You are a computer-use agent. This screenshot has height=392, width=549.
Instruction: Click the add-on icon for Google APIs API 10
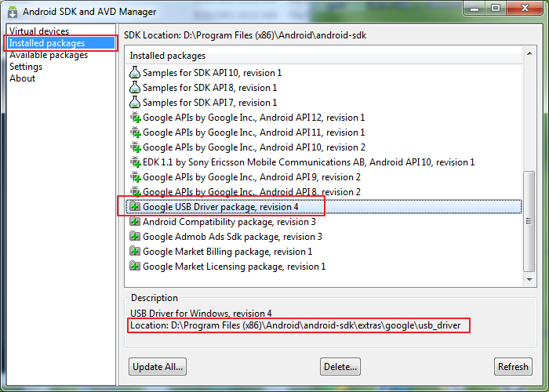coord(135,147)
